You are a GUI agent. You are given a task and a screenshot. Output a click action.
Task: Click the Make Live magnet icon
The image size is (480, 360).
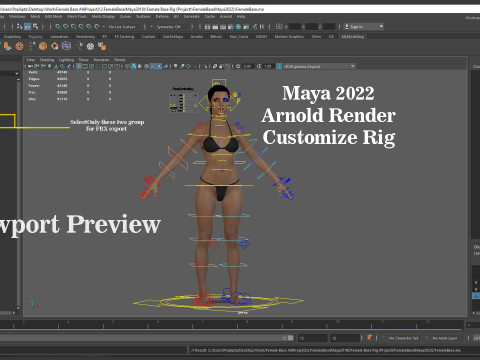click(x=97, y=27)
